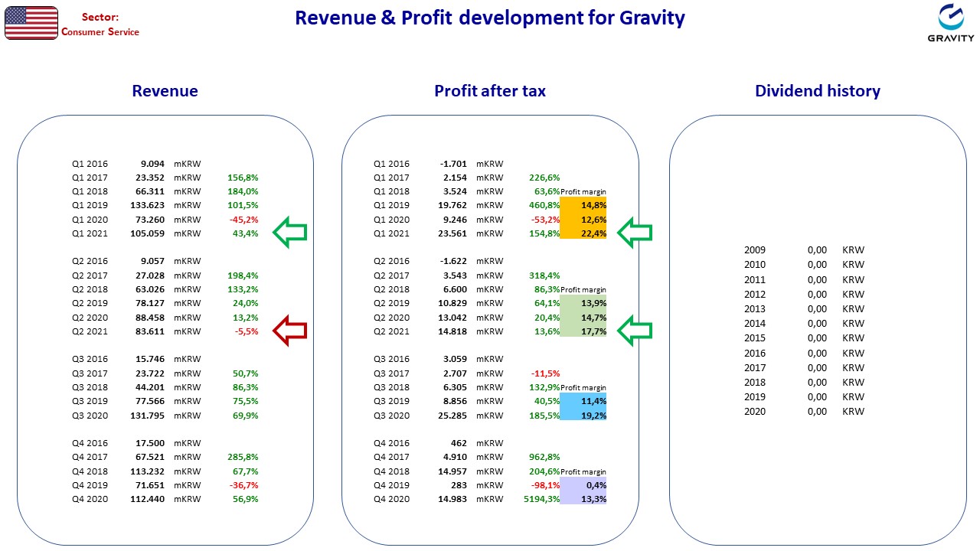Click the 0,00 dividend value for 2012
Screen dimensions: 980x551
coord(817,295)
